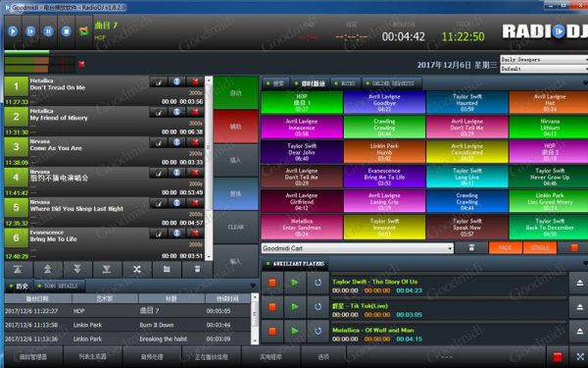This screenshot has width=588, height=368.
Task: Toggle the green auto mode button
Action: (235, 93)
